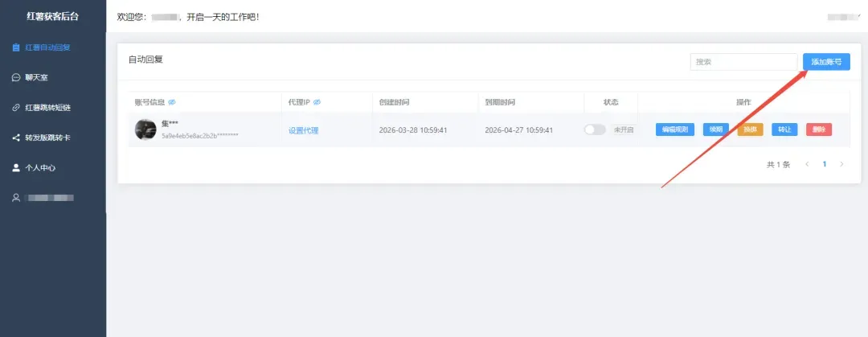Click the 到期时间 column header

click(500, 102)
